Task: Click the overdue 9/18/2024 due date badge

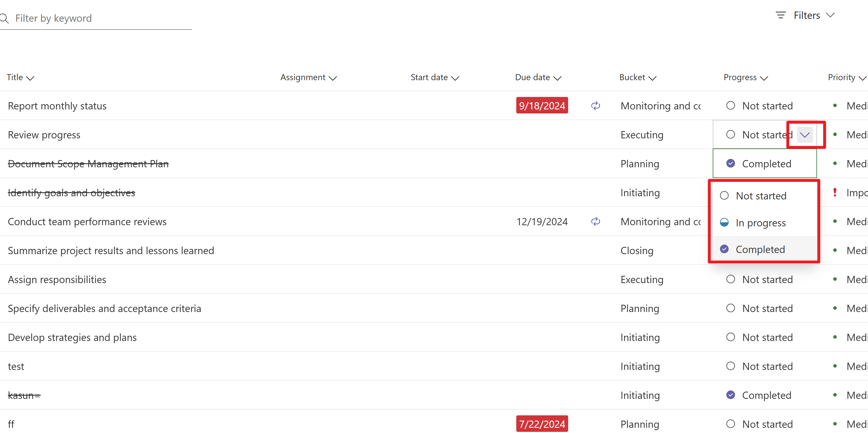Action: point(541,105)
